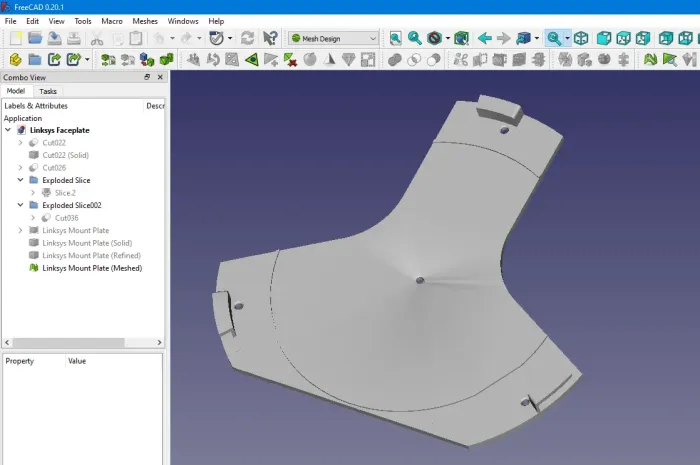Open the Undo history dropdown arrow

coord(172,38)
